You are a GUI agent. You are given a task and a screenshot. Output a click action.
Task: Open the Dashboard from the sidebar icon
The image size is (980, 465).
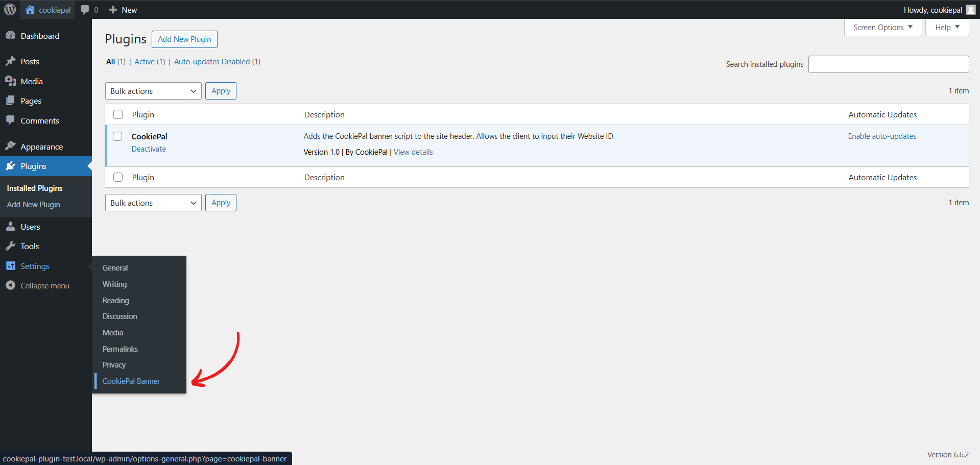(x=11, y=35)
